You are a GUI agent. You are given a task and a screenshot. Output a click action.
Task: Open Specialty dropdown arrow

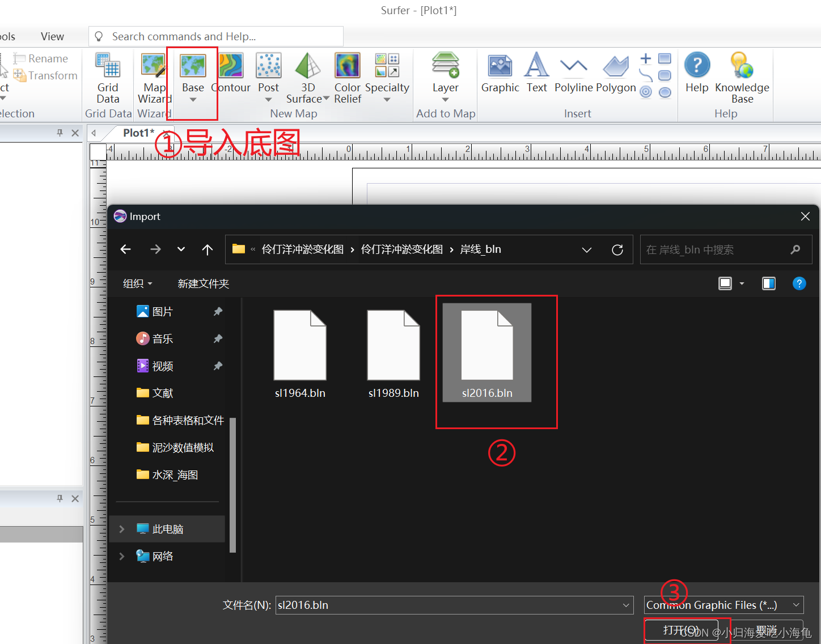click(387, 100)
